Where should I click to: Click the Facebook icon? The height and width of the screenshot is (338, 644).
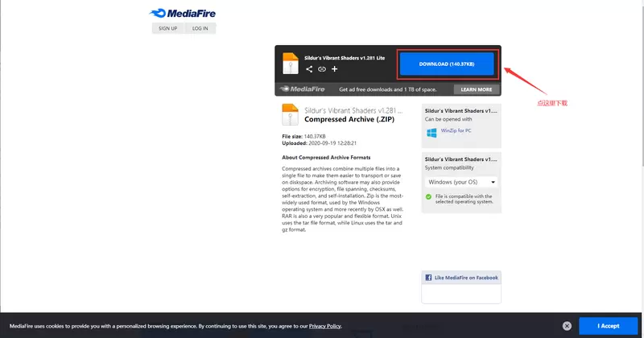[428, 278]
